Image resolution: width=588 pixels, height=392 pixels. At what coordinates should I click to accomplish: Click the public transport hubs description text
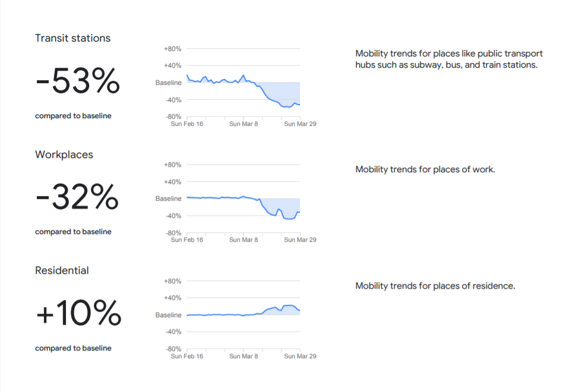(x=448, y=59)
